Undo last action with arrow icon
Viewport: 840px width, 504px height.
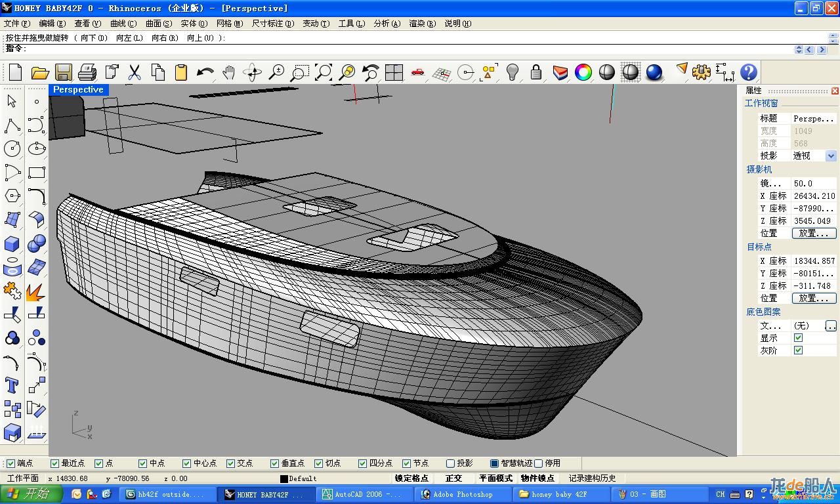(x=205, y=72)
